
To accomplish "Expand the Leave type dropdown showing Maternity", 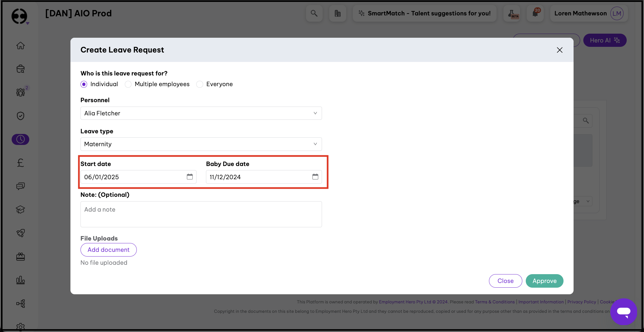I will pos(201,144).
